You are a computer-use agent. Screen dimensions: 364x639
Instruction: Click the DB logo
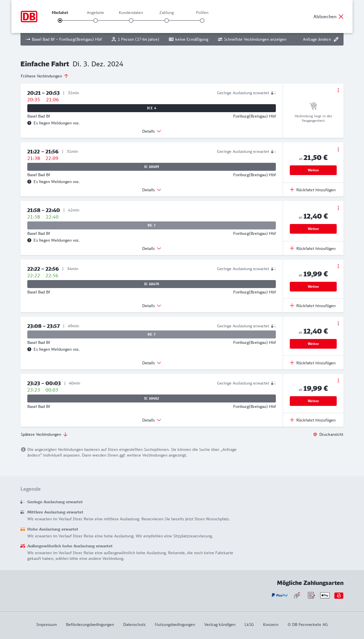point(29,17)
